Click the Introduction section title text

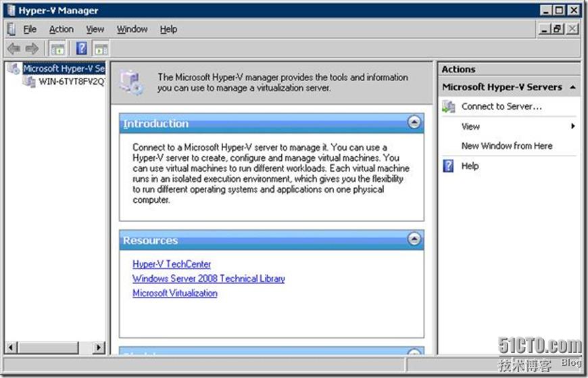point(156,124)
